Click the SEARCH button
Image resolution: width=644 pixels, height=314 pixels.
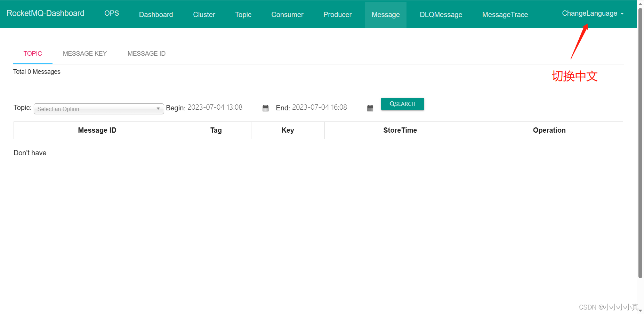[403, 104]
